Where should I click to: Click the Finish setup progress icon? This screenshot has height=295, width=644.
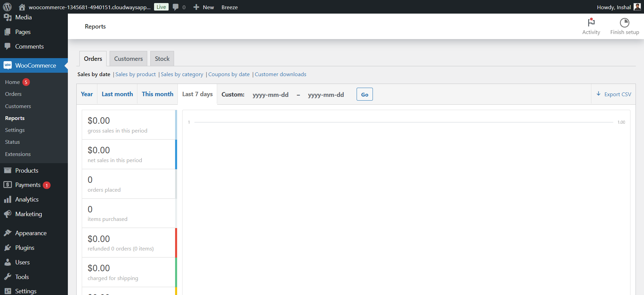(624, 22)
